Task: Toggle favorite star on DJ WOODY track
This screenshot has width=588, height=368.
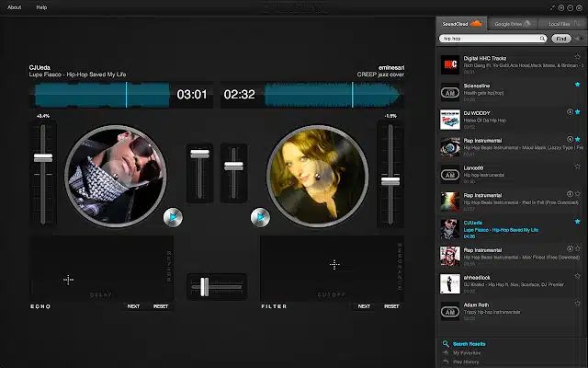Action: (578, 112)
